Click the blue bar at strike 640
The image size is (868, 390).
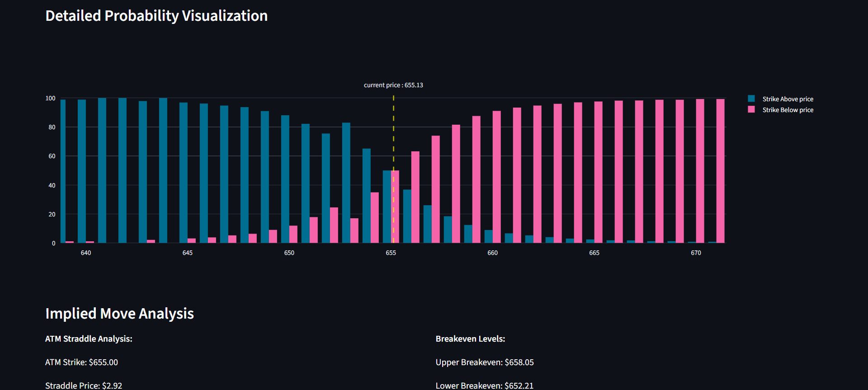[81, 172]
